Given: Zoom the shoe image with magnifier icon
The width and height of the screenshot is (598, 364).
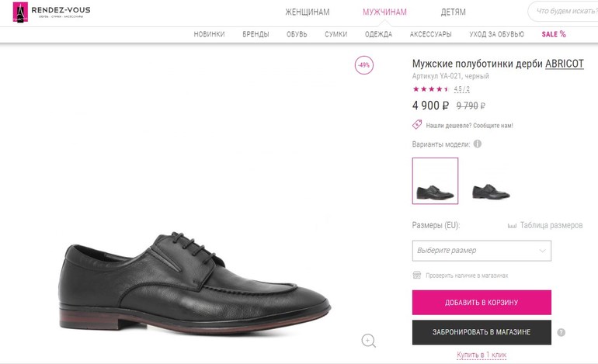Looking at the screenshot, I should (369, 340).
